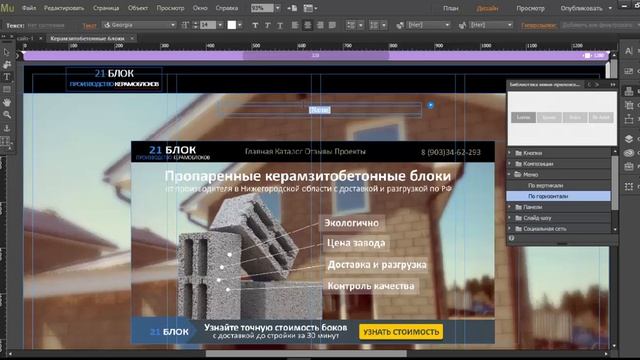Expand the Композиции folder
This screenshot has width=640, height=360.
[509, 164]
